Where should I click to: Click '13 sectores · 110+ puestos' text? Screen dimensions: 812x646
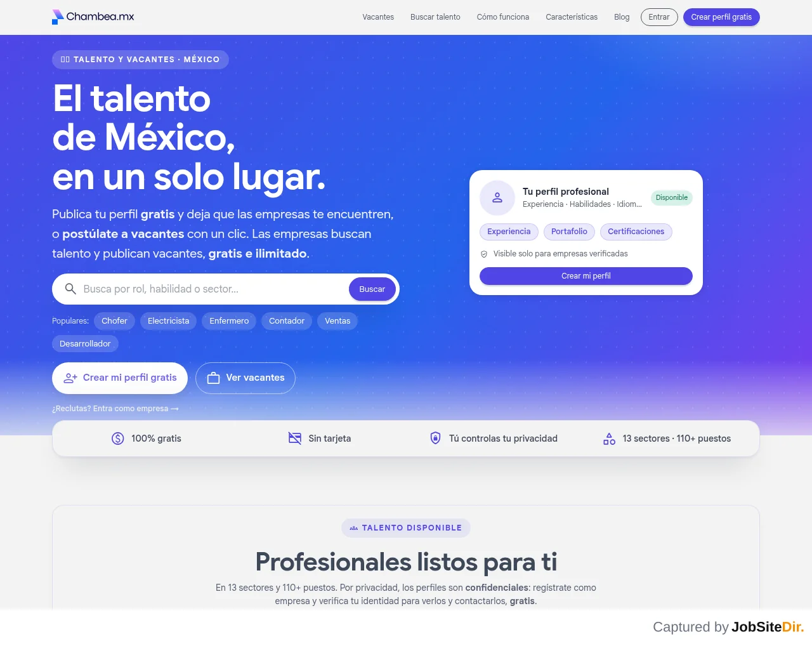[677, 438]
